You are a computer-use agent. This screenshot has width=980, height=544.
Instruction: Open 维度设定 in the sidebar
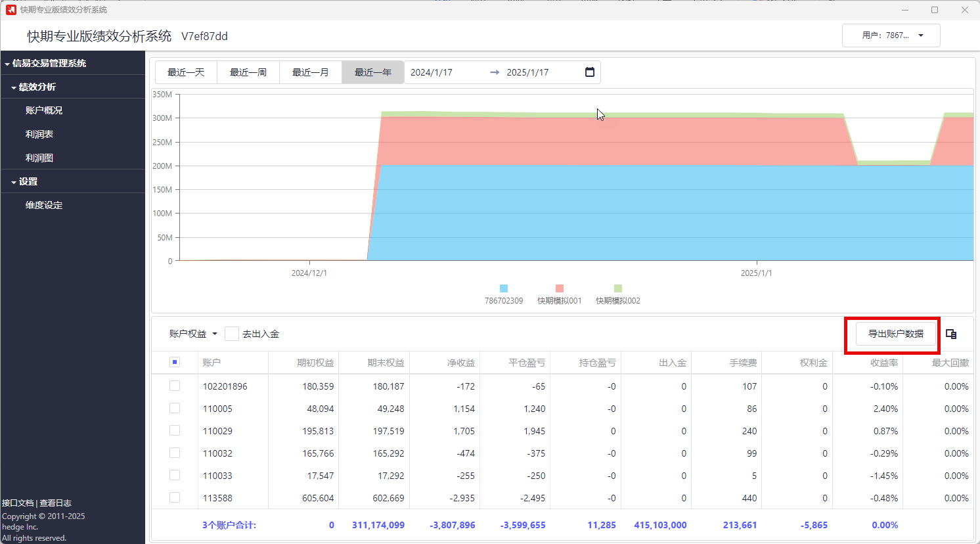coord(44,205)
